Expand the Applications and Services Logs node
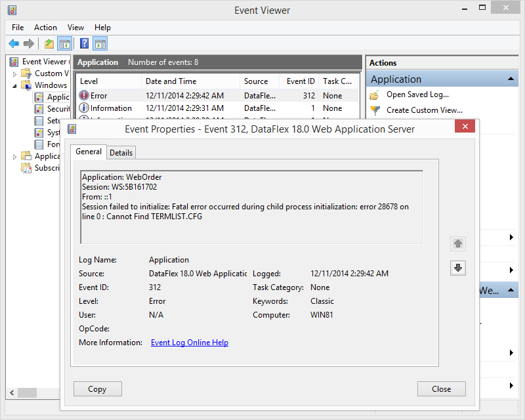 pos(14,157)
